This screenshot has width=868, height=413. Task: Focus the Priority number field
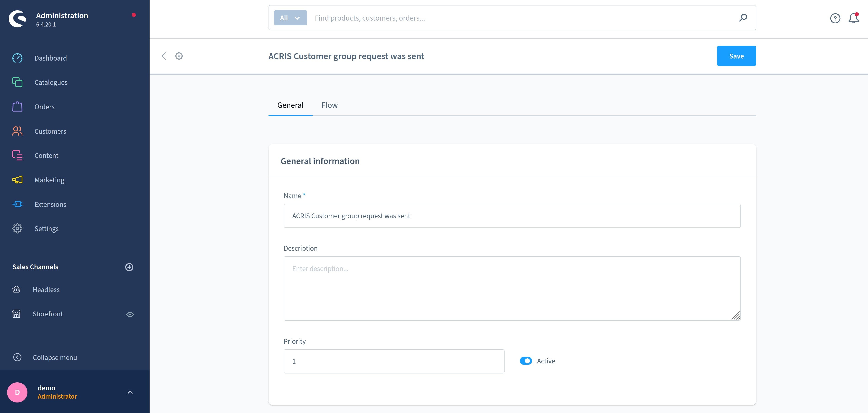(x=394, y=361)
